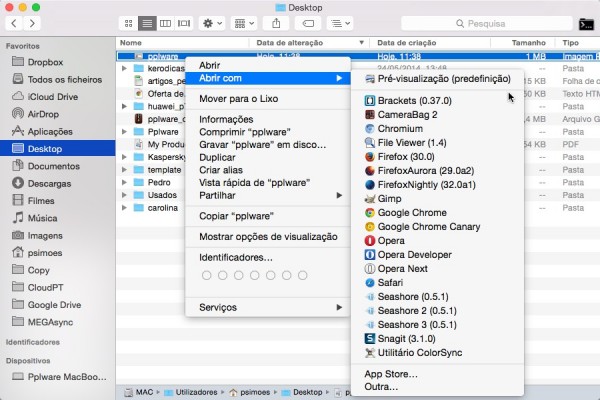
Task: Switch to icon view in toolbar
Action: pyautogui.click(x=129, y=24)
